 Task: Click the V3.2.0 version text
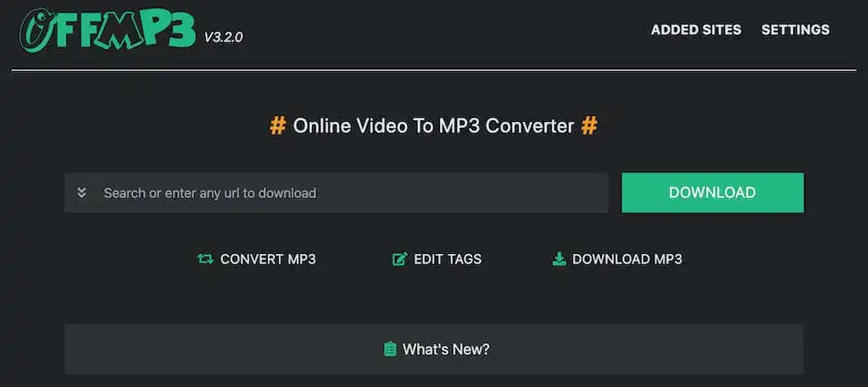223,37
